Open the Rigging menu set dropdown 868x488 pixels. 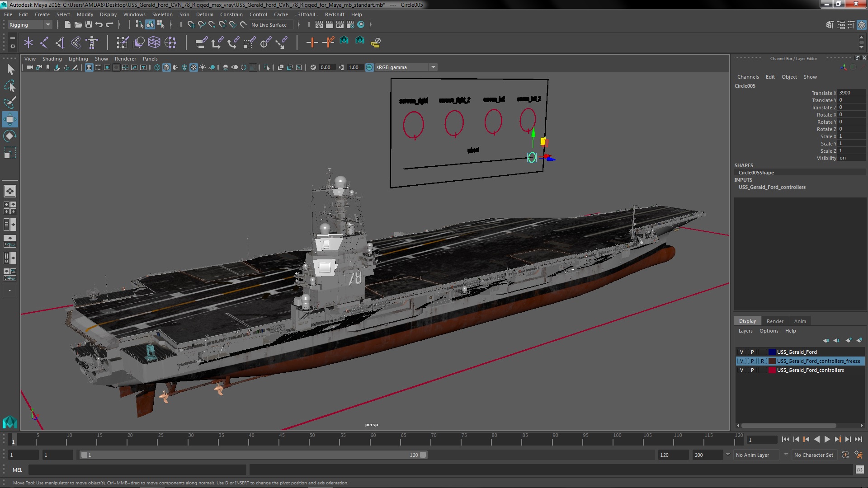point(30,25)
